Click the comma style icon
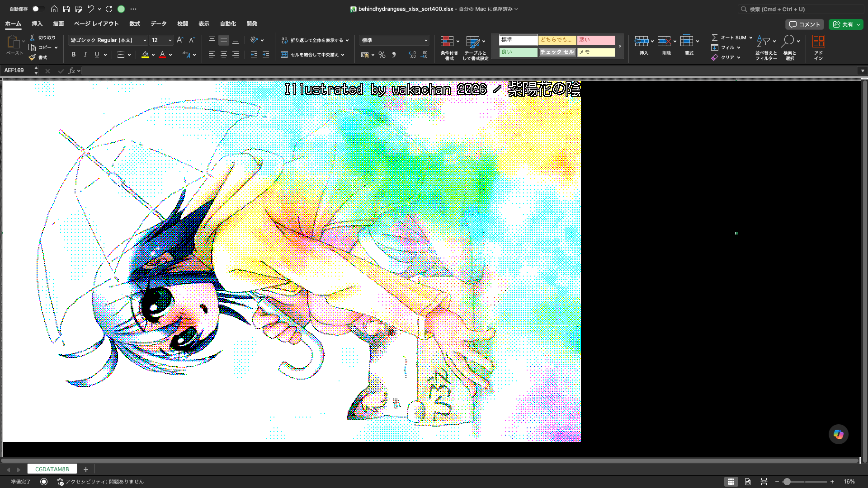Image resolution: width=868 pixels, height=488 pixels. point(394,55)
